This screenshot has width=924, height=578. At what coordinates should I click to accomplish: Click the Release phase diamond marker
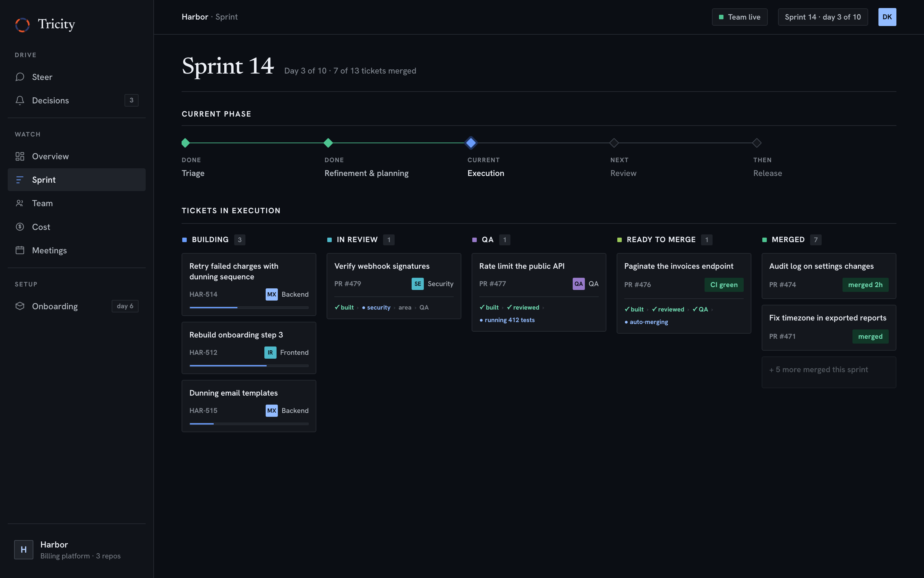click(x=757, y=143)
